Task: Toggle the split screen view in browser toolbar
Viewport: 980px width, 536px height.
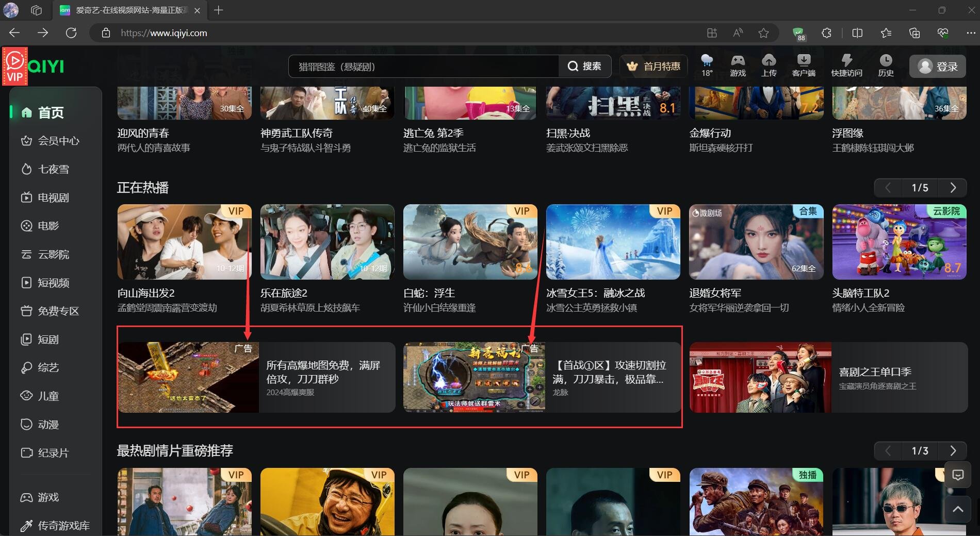Action: pyautogui.click(x=858, y=33)
